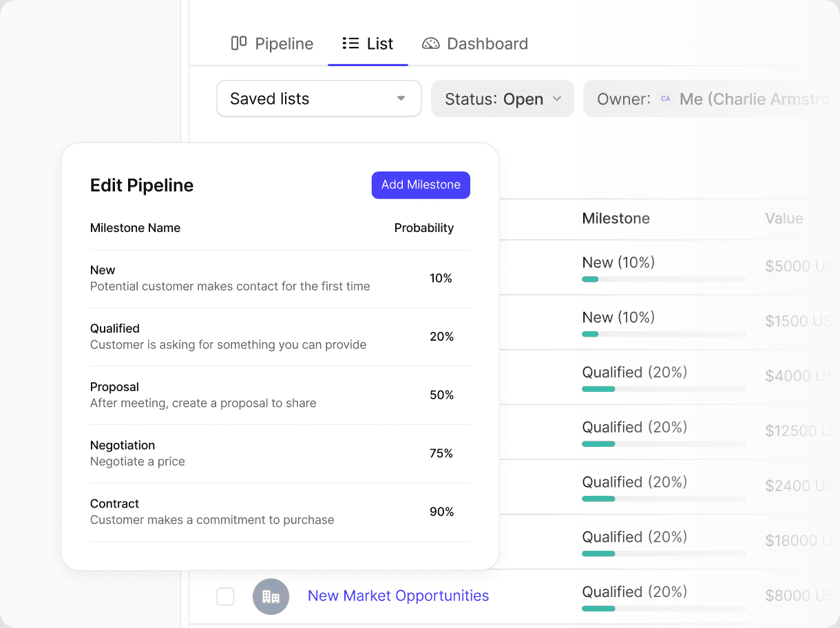Click the Qualified milestone name
Viewport: 840px width, 628px height.
(x=114, y=328)
